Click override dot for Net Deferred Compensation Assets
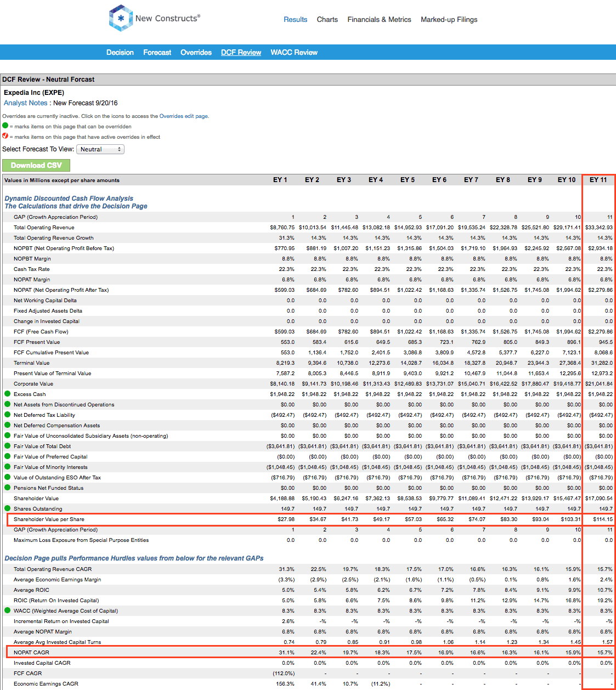The image size is (616, 690). pos(8,425)
